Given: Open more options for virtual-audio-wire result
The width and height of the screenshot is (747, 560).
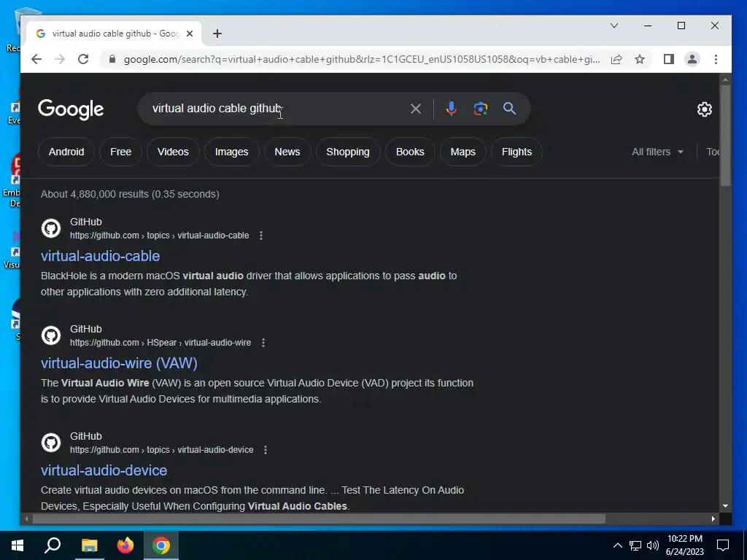Looking at the screenshot, I should (263, 343).
